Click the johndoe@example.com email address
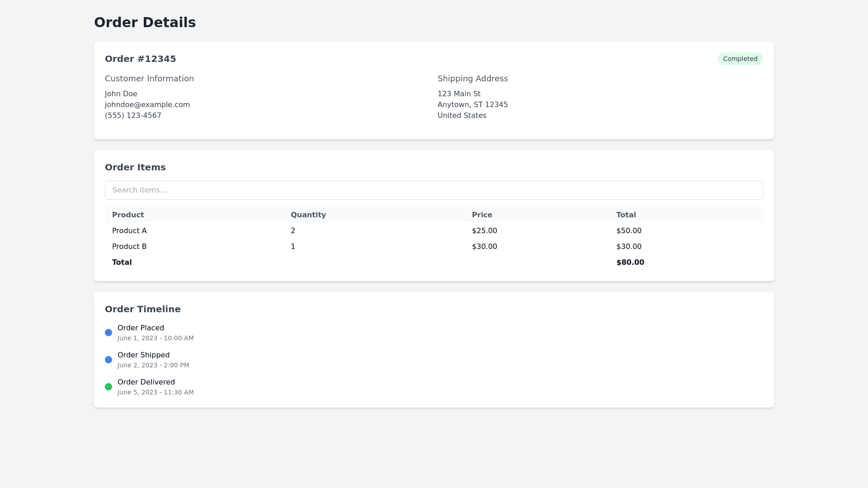The height and width of the screenshot is (488, 868). [x=147, y=104]
